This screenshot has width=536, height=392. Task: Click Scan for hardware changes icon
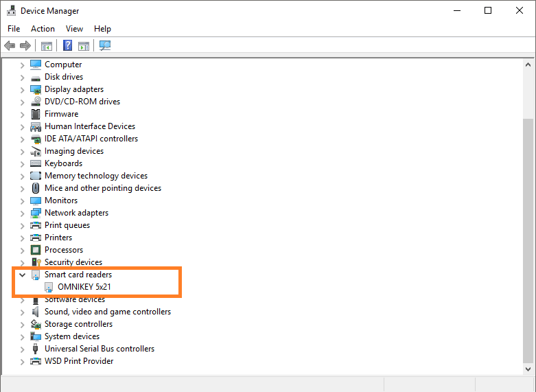tap(105, 46)
